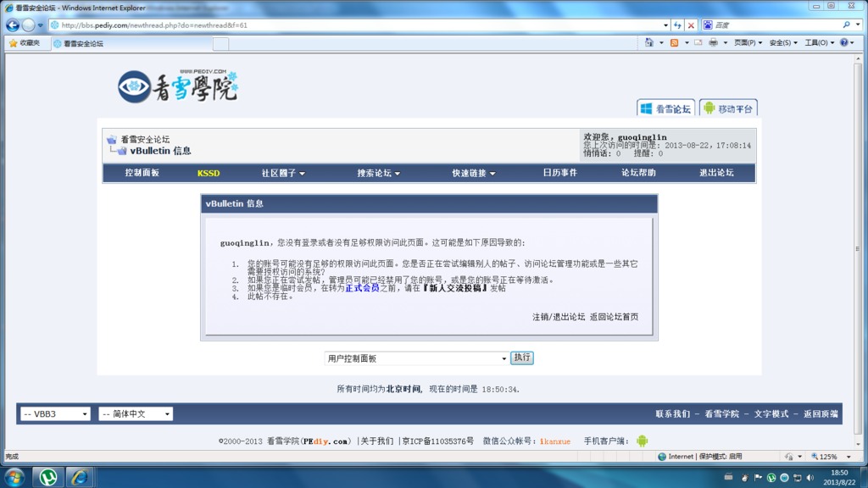Click the 新人交流投稿 link
The image size is (868, 488).
(455, 288)
